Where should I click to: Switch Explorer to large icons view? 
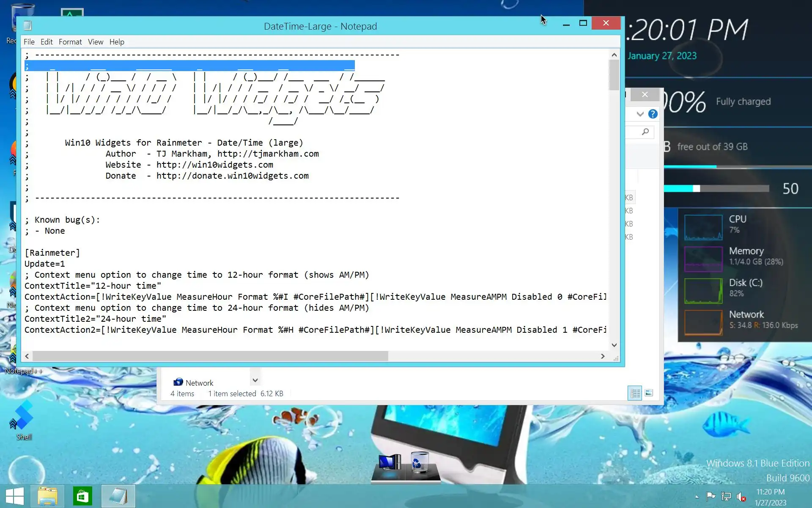click(649, 393)
